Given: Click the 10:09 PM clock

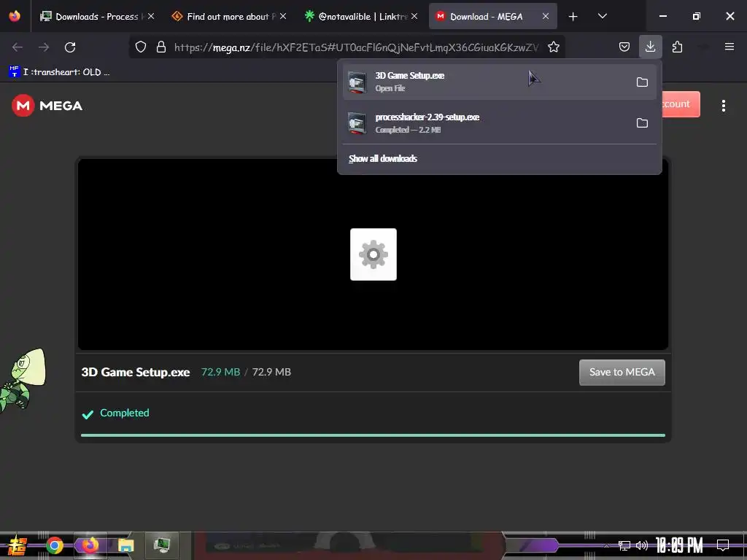Looking at the screenshot, I should [679, 545].
